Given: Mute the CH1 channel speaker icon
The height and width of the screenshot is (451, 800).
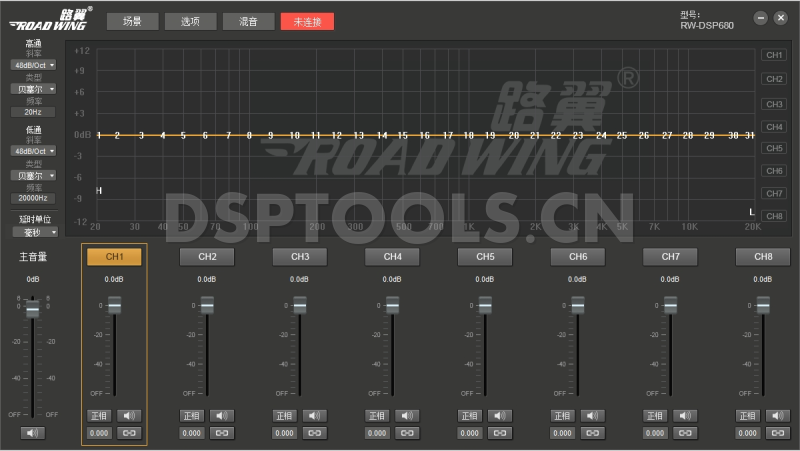Looking at the screenshot, I should [129, 416].
